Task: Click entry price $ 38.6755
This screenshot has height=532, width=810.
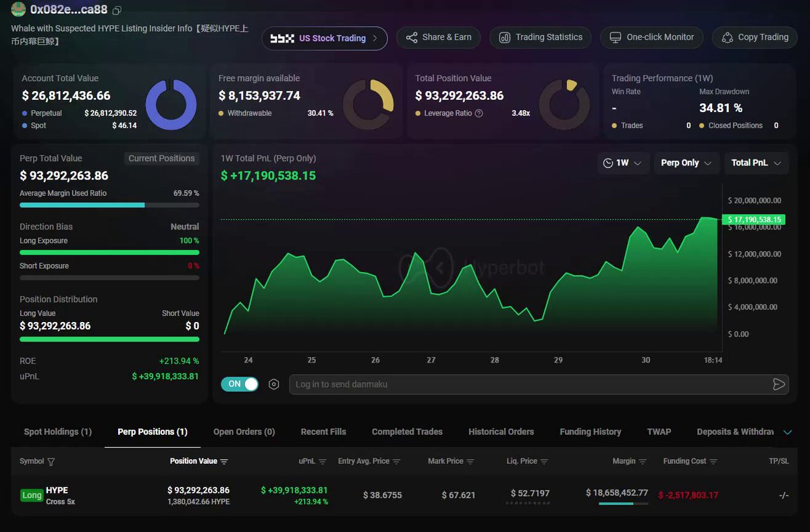Action: (382, 495)
